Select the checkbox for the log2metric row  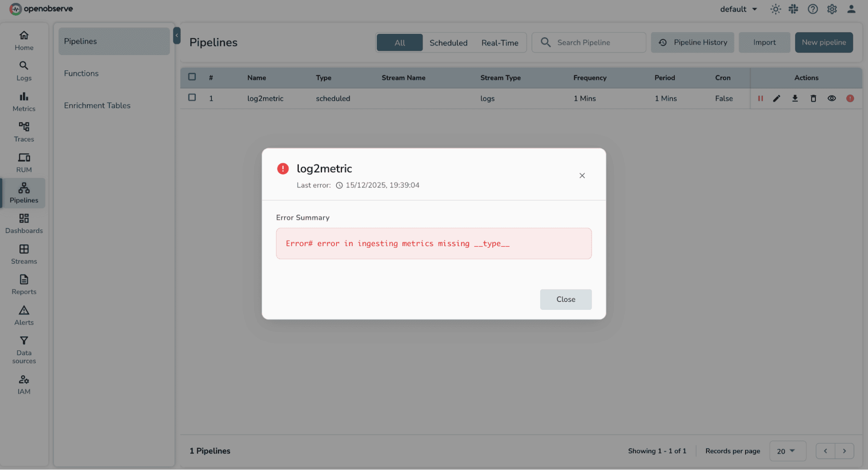192,98
